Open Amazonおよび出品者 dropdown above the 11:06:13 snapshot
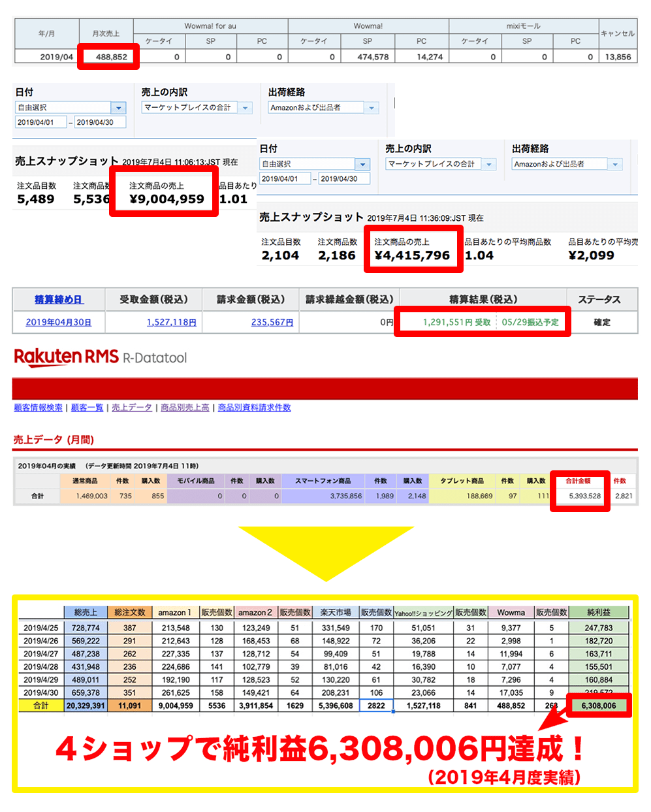651x812 pixels. coord(323,108)
